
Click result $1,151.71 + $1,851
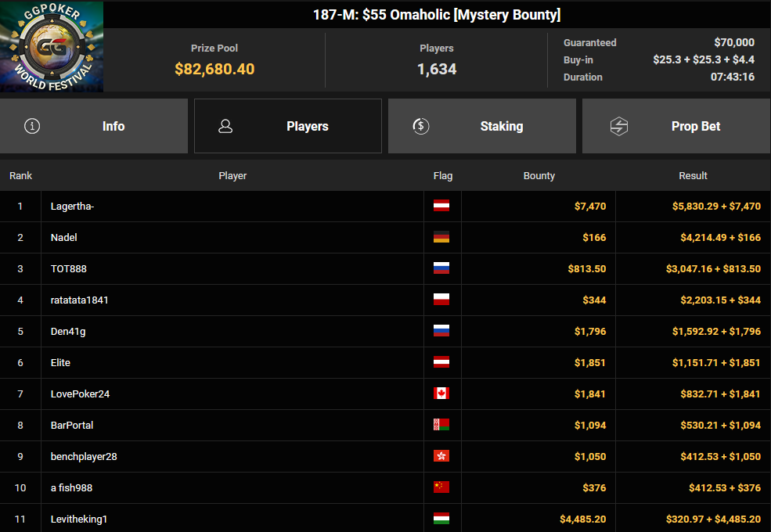pos(716,362)
